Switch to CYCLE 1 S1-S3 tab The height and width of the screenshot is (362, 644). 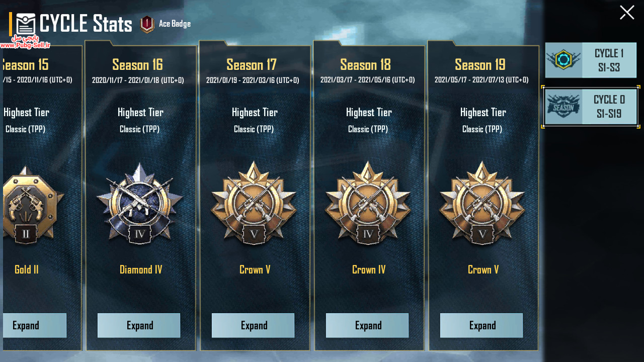(591, 60)
